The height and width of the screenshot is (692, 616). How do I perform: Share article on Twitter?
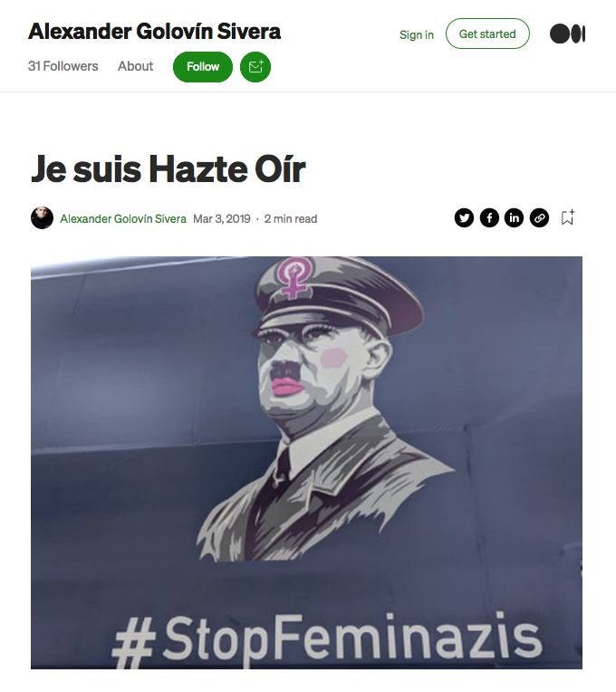pyautogui.click(x=464, y=217)
